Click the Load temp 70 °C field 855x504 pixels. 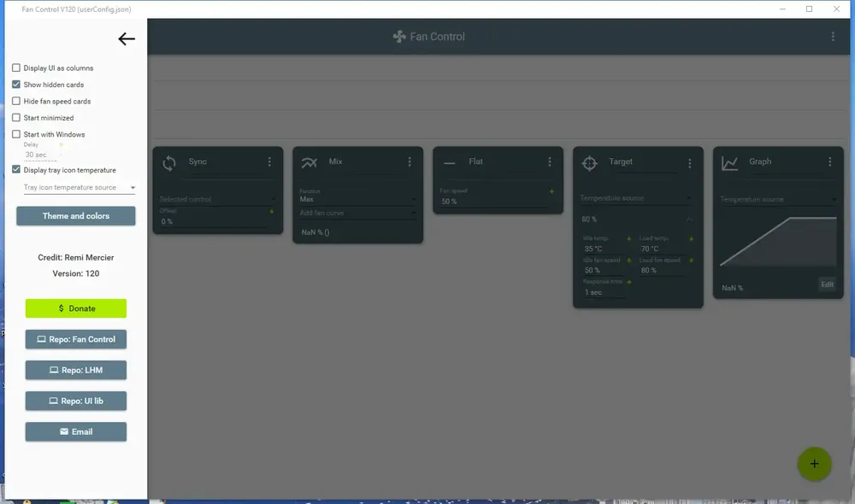pos(662,249)
